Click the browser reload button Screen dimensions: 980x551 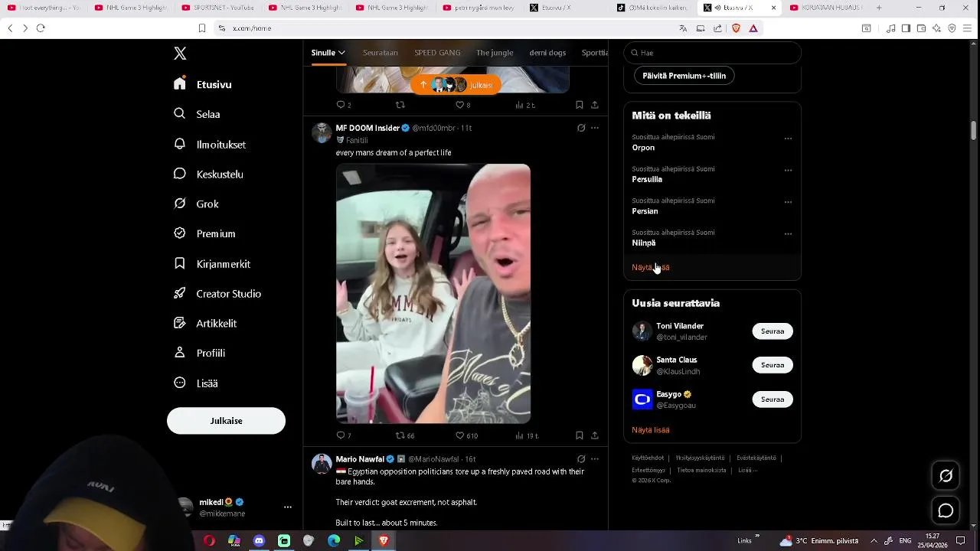[x=41, y=28]
